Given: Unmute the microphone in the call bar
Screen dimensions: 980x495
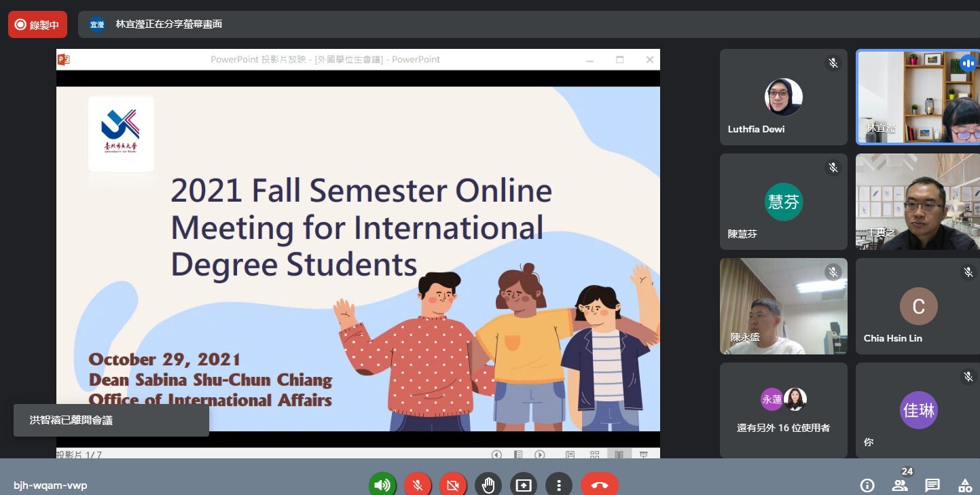Looking at the screenshot, I should pos(418,485).
